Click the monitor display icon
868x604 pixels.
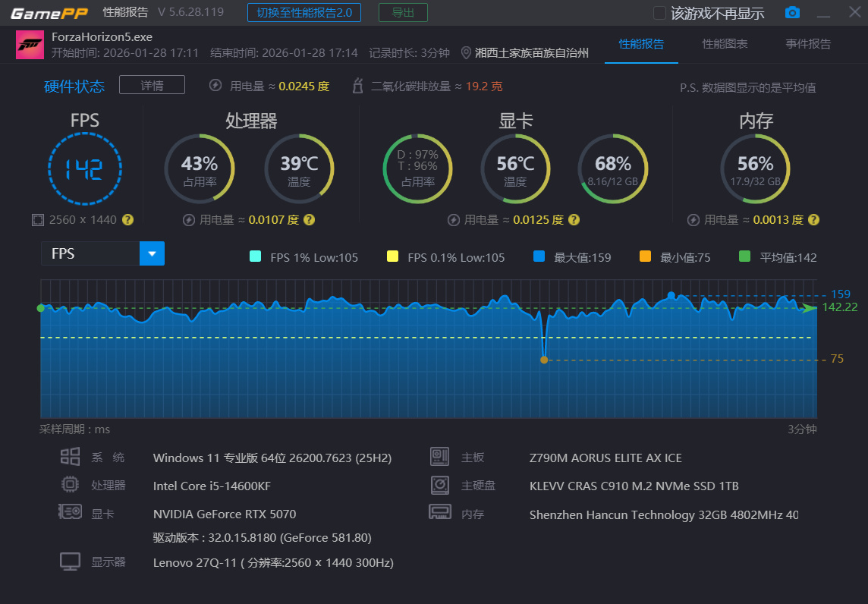click(x=71, y=562)
